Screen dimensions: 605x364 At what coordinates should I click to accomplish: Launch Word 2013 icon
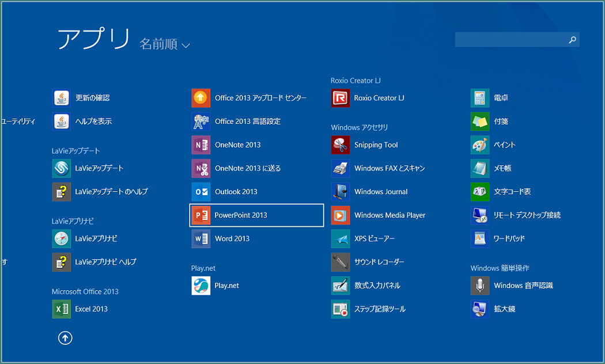pyautogui.click(x=201, y=238)
